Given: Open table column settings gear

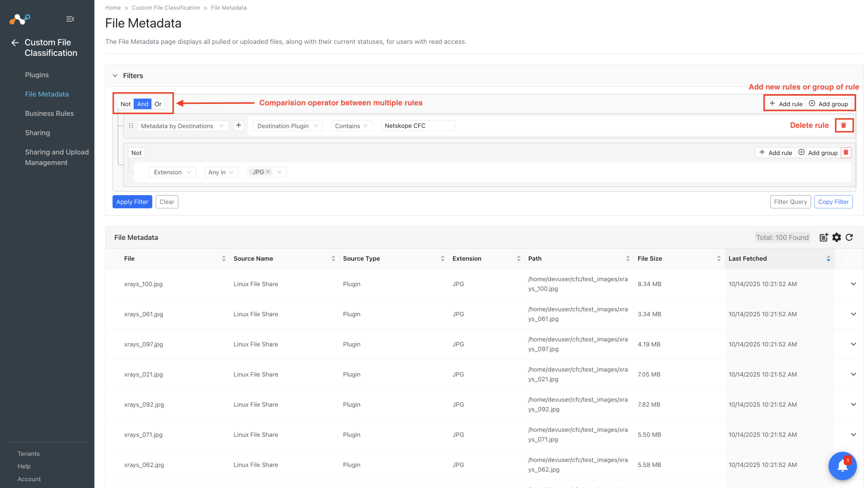Looking at the screenshot, I should (836, 238).
